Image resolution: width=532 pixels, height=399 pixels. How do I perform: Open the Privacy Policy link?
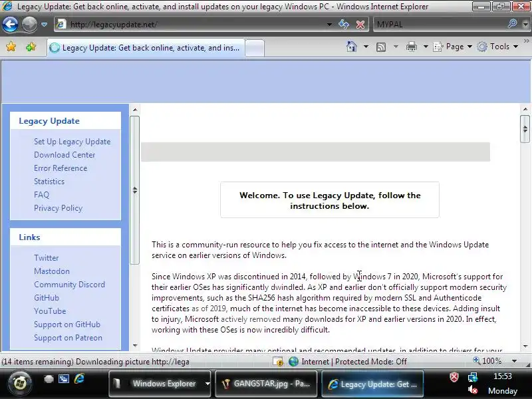coord(58,208)
